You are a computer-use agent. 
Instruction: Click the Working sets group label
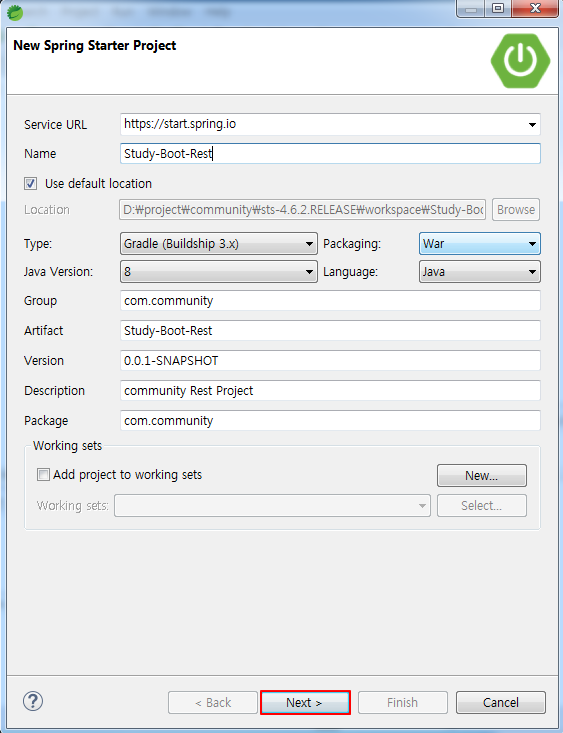[x=67, y=446]
